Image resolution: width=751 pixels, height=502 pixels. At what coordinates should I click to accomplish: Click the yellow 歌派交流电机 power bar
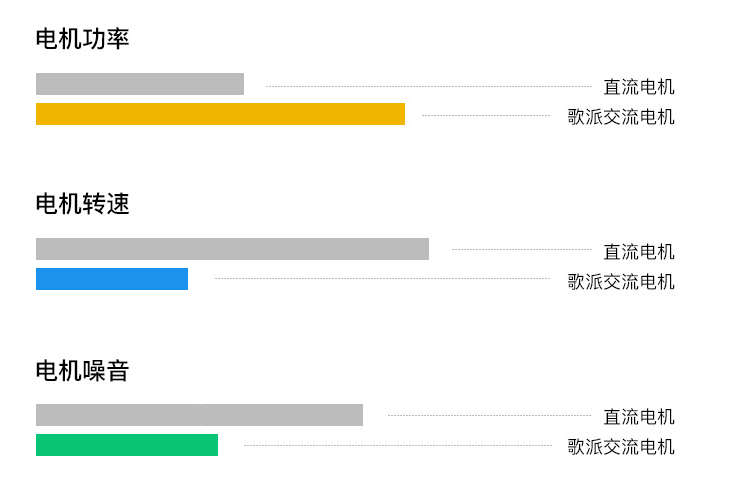point(220,114)
